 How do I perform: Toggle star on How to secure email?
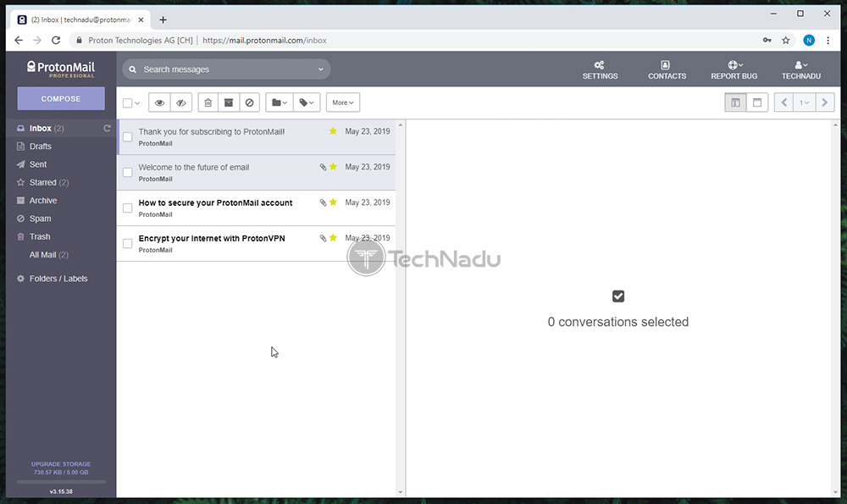(x=333, y=202)
